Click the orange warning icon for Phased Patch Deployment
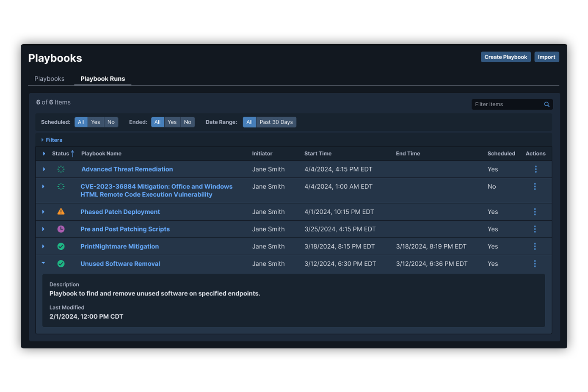588x392 pixels. pos(61,211)
